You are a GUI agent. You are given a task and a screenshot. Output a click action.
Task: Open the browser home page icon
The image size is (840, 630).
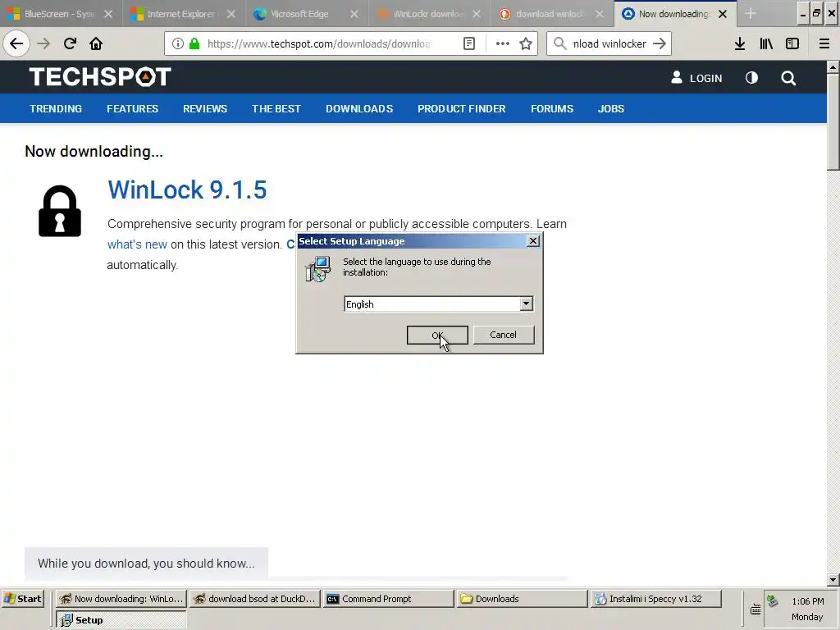tap(96, 43)
